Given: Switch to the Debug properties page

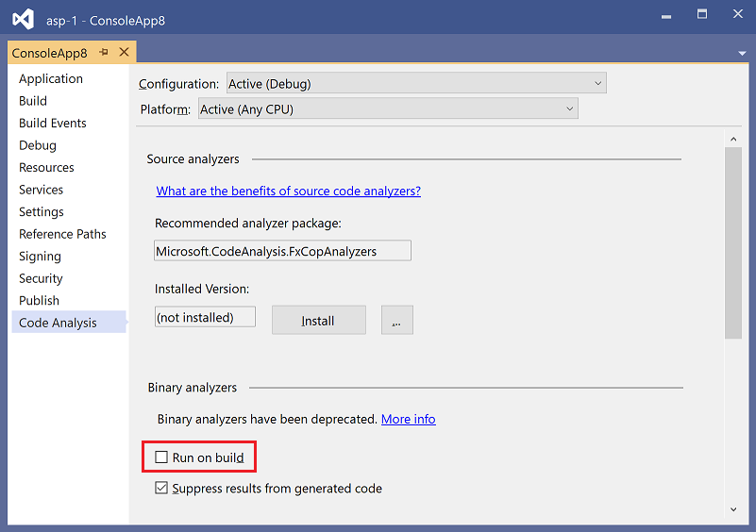Looking at the screenshot, I should (38, 145).
